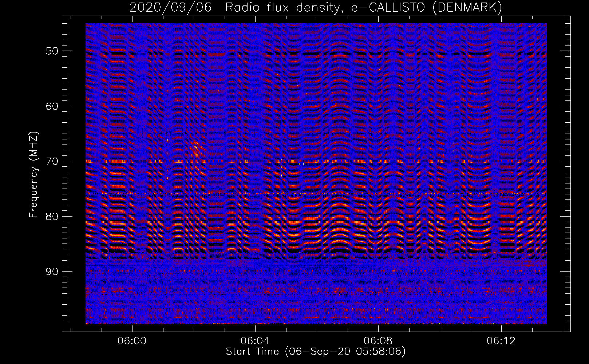The height and width of the screenshot is (364, 589).
Task: Click the 06:12 time tick label
Action: point(501,341)
